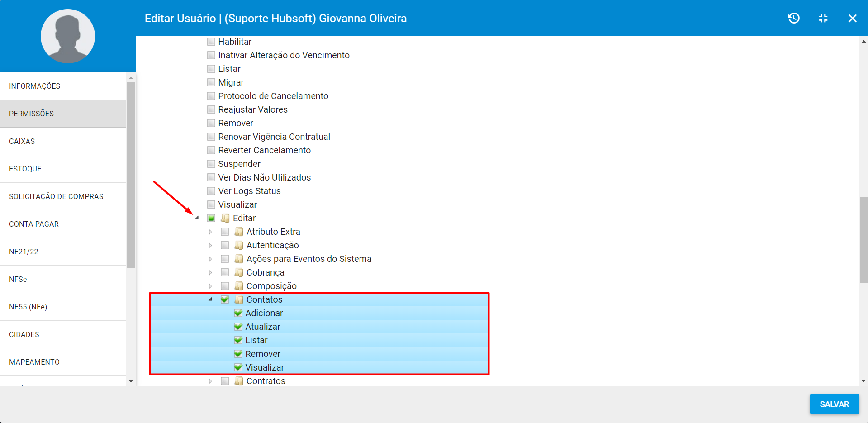
Task: Click the exit fullscreen icon in header
Action: pyautogui.click(x=823, y=18)
